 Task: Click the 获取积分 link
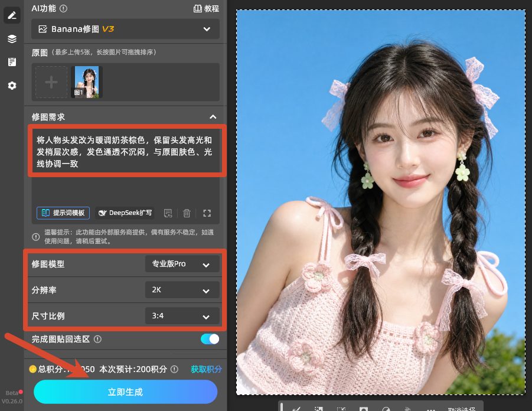coord(206,369)
